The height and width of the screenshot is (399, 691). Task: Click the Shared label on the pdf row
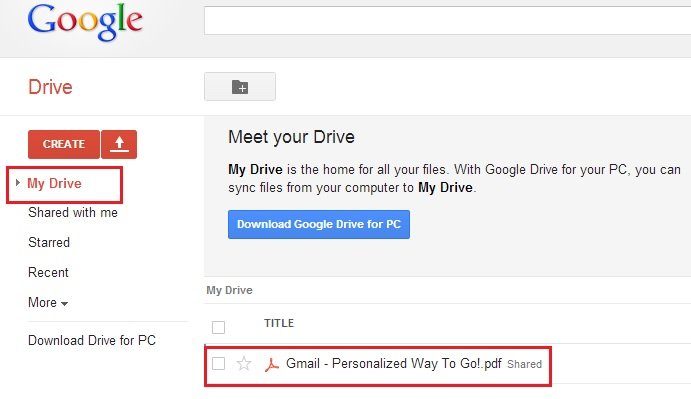point(524,364)
